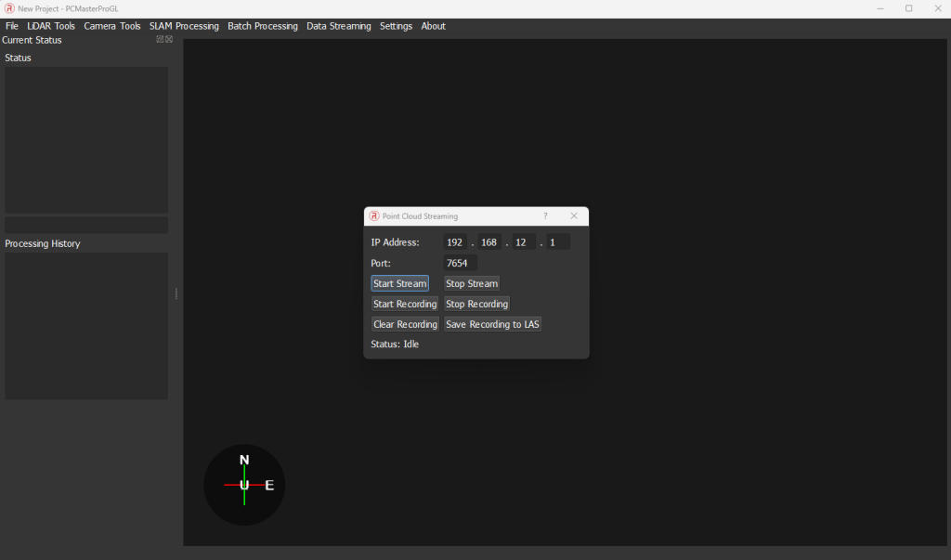
Task: Expand the SLAM Processing menu
Action: pyautogui.click(x=184, y=26)
